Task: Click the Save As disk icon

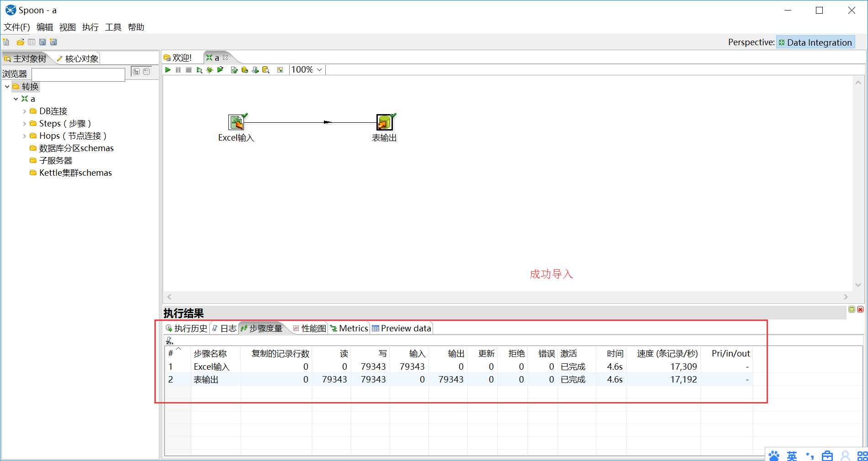Action: point(53,42)
